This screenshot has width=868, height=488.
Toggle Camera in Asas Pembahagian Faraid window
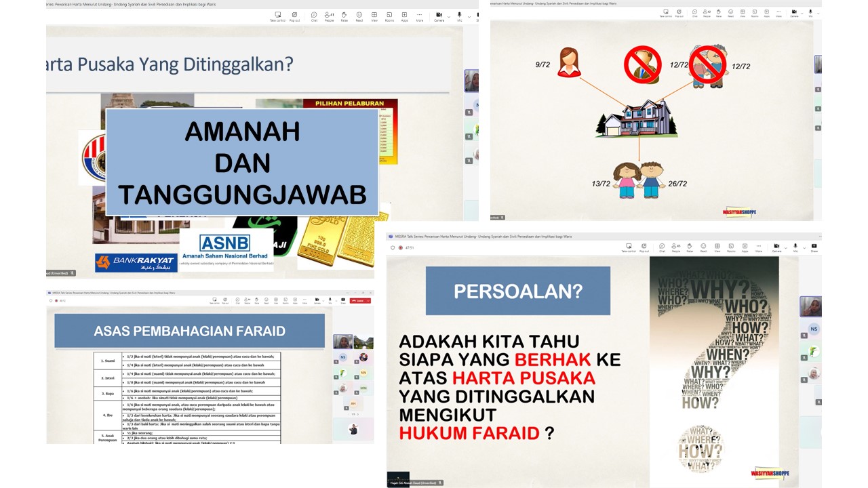[317, 300]
